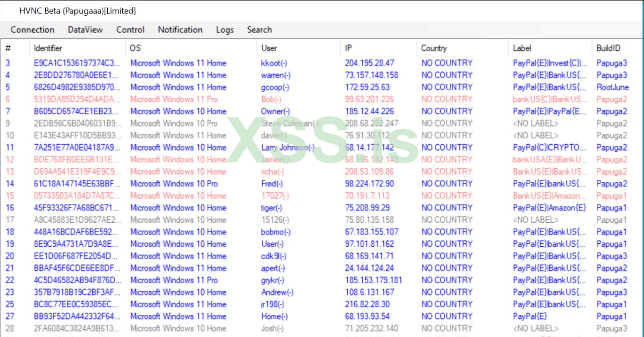Click the user cell cdk9l(-)

point(274,256)
